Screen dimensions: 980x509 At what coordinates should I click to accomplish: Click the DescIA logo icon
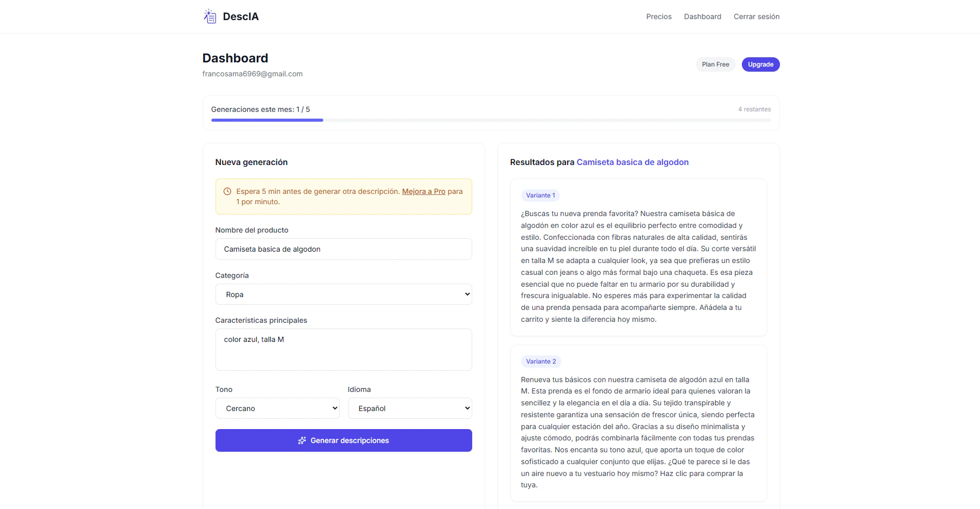210,17
